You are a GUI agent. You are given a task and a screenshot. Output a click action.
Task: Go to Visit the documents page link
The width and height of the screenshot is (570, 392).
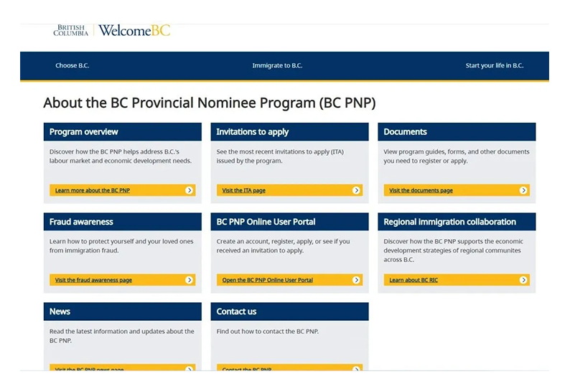421,191
